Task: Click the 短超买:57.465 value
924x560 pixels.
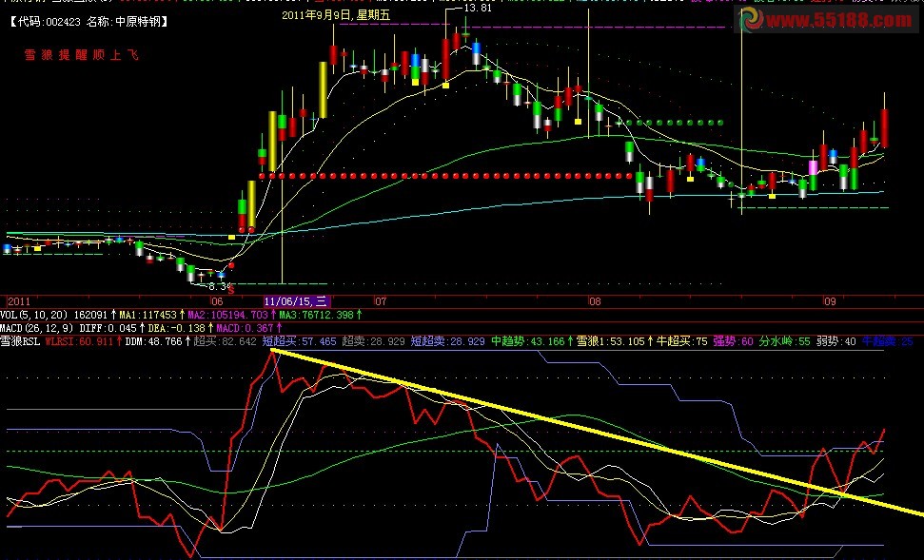Action: click(x=299, y=341)
